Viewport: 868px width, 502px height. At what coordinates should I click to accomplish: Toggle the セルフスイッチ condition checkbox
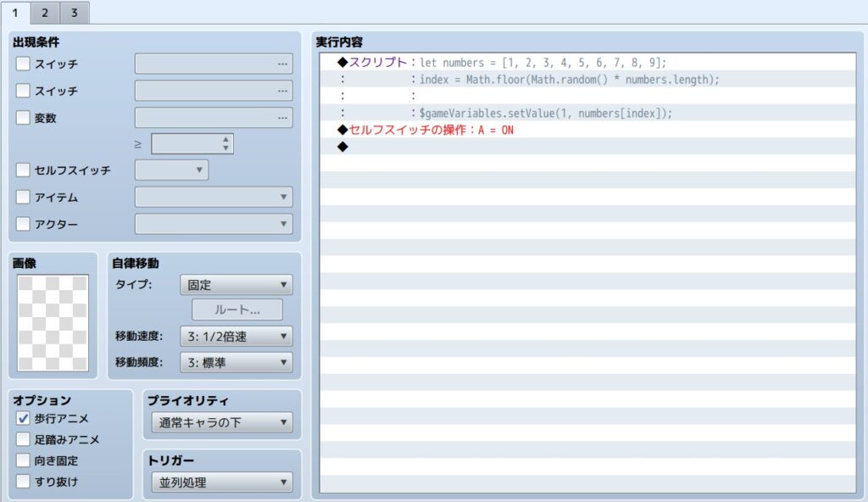coord(23,170)
